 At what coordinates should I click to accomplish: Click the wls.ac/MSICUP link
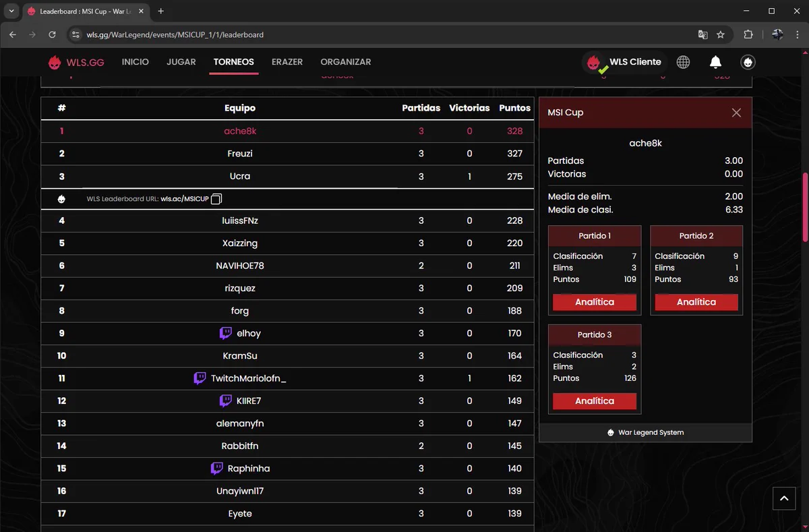click(185, 199)
